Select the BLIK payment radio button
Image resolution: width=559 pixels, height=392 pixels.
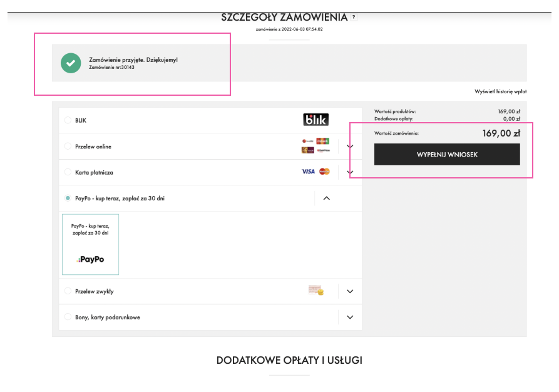[68, 120]
